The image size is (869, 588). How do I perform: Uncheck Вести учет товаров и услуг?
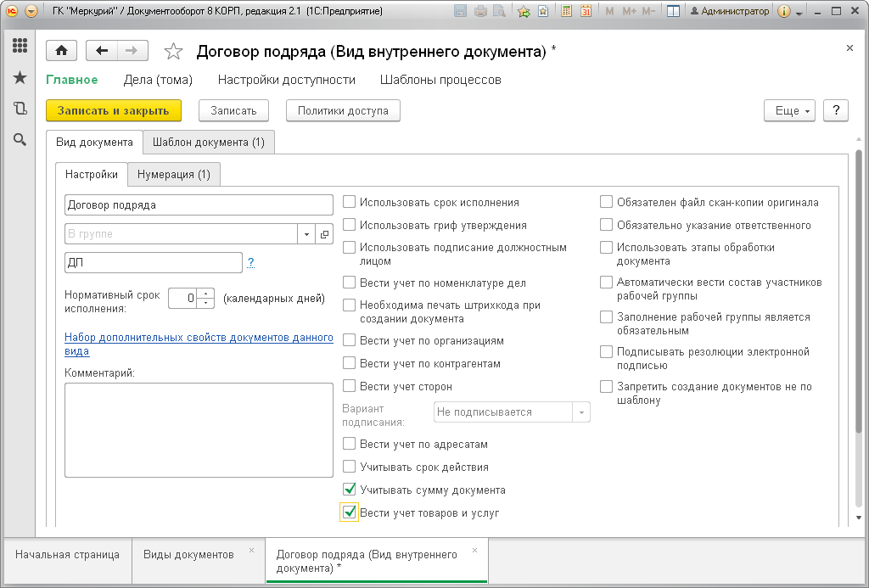click(x=349, y=512)
